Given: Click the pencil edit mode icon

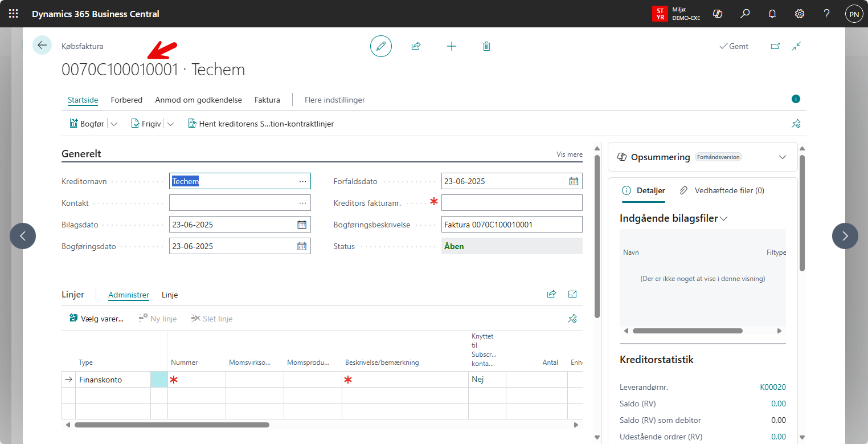Looking at the screenshot, I should pos(381,46).
